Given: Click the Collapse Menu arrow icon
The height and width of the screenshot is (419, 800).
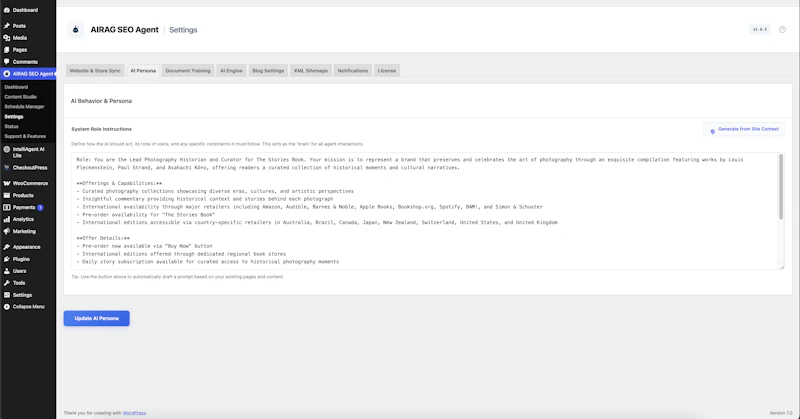Looking at the screenshot, I should [x=7, y=307].
